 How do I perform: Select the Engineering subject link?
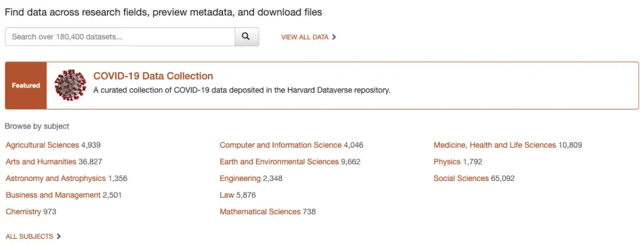pos(240,178)
